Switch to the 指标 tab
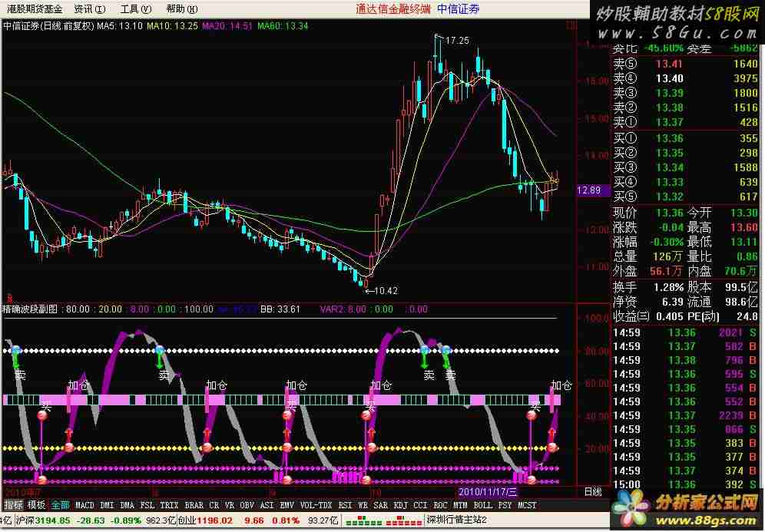 click(x=13, y=505)
